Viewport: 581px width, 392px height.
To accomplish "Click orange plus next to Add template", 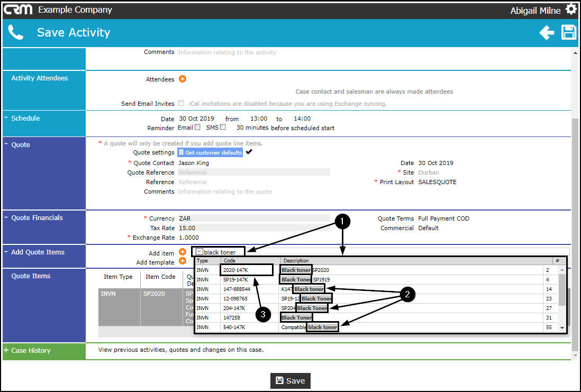I will coord(183,261).
